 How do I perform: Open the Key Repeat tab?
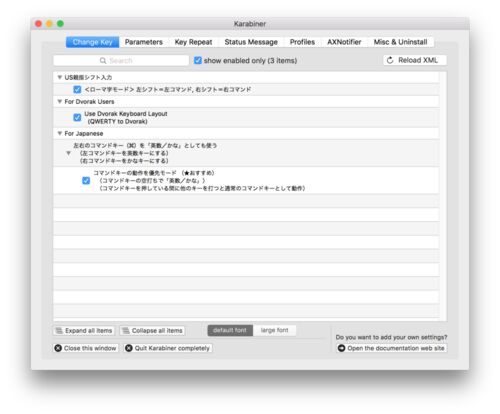tap(193, 42)
